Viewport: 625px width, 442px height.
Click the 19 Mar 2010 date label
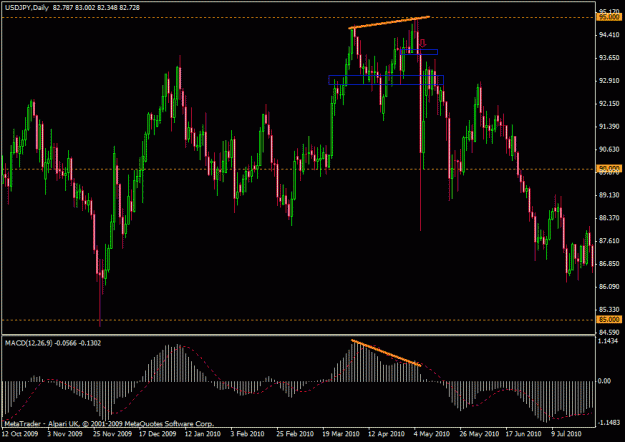pos(340,434)
